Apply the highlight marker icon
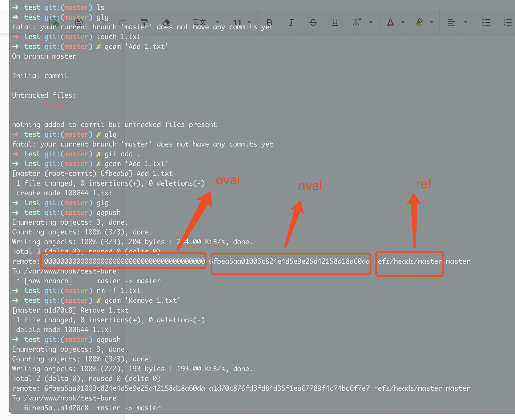515x420 pixels. click(x=419, y=22)
